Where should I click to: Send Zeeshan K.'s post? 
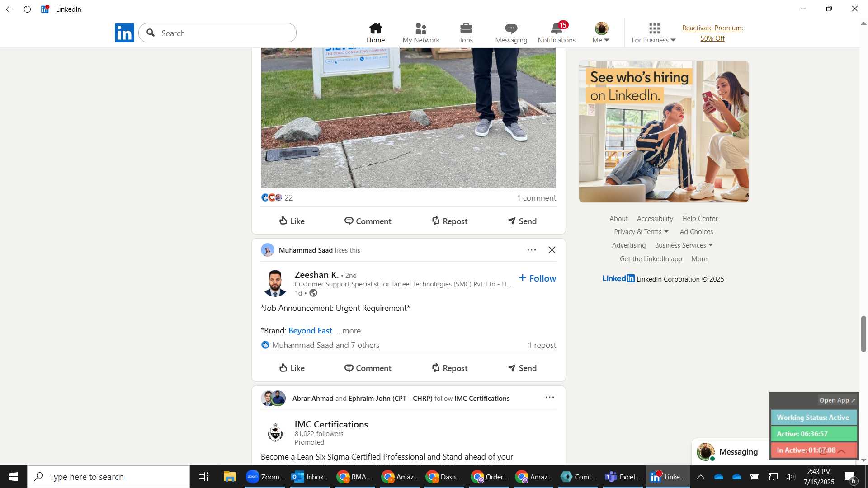(522, 368)
